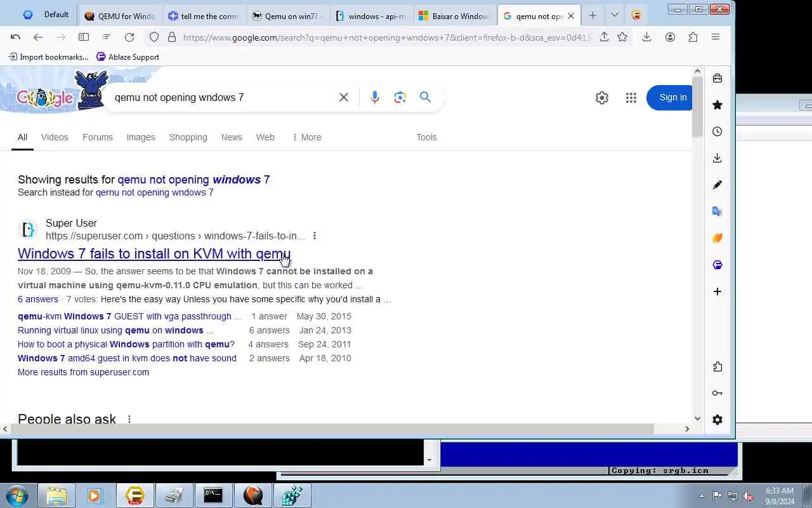
Task: Open the '6 answers' link under the snippet
Action: 38,299
